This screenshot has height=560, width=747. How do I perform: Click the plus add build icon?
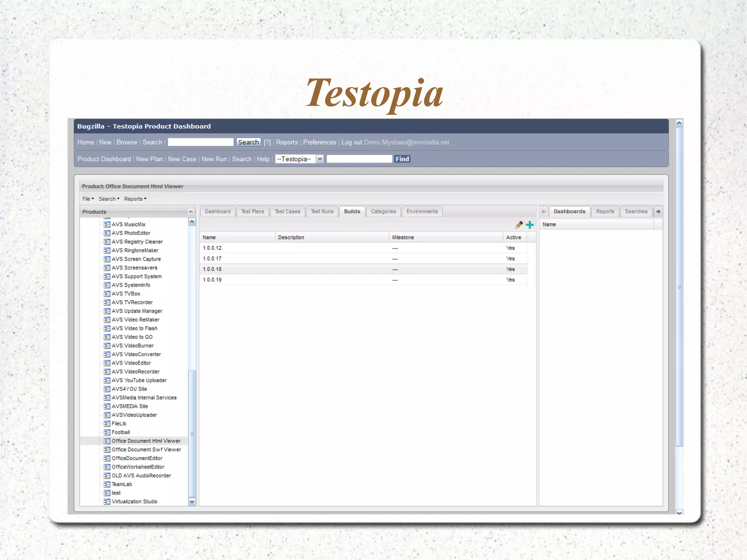point(530,225)
